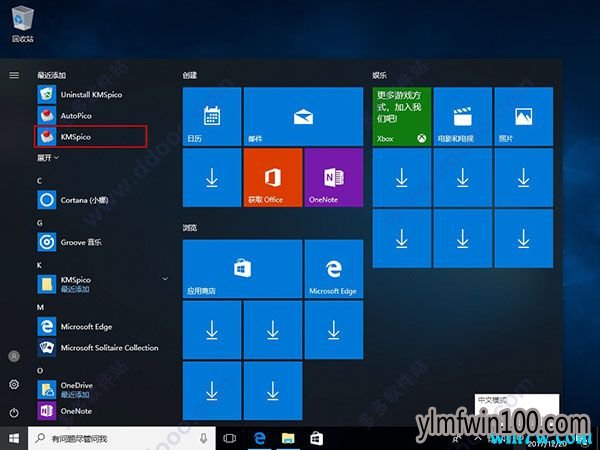Open the Store (应用商店) tile
600x450 pixels.
tap(242, 270)
